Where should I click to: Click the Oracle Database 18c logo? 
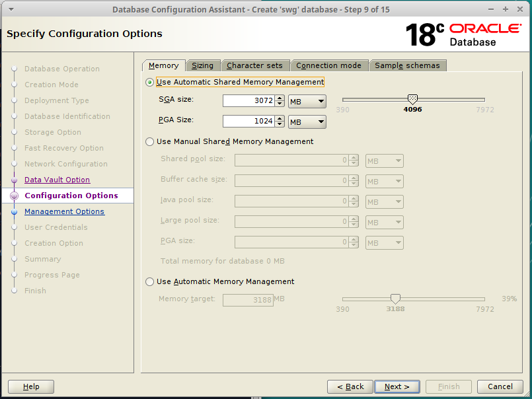[x=463, y=34]
